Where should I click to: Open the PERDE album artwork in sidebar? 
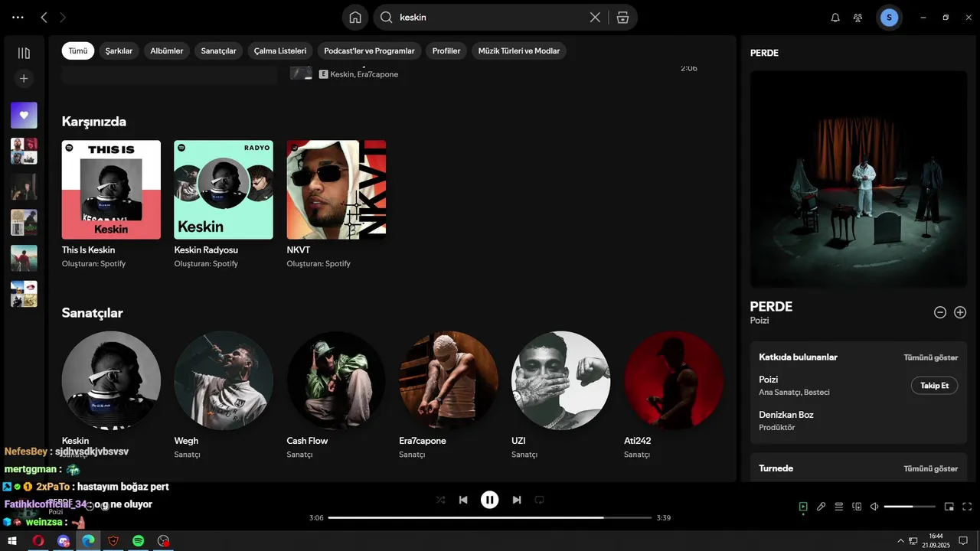(858, 179)
